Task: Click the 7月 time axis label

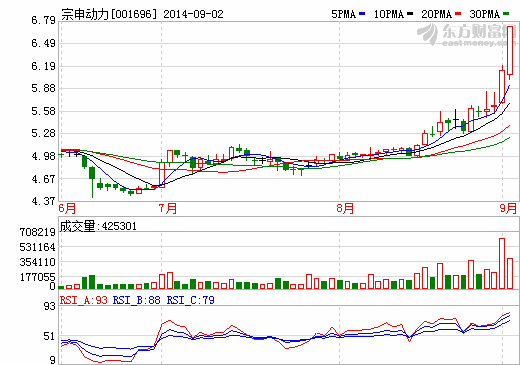Action: (168, 208)
